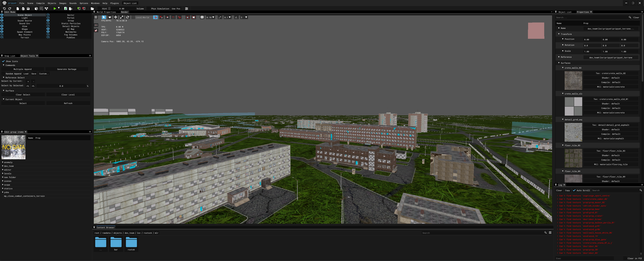Click the undo arrow icon

[4, 8]
